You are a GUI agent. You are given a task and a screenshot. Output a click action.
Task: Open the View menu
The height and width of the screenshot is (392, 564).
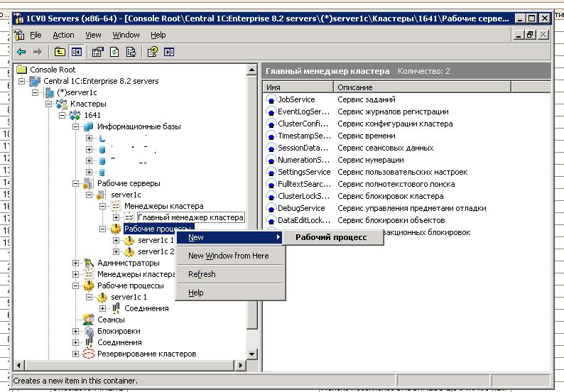pos(93,35)
